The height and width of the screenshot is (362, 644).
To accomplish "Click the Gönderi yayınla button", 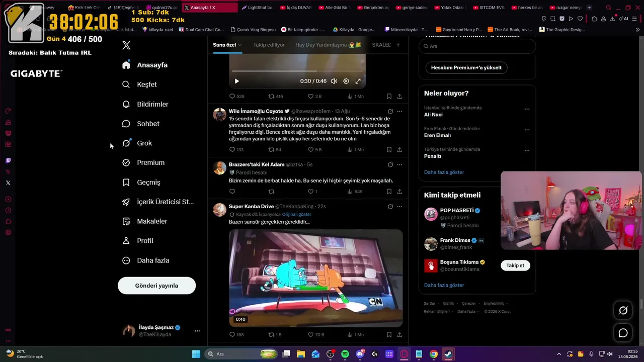I will [156, 286].
